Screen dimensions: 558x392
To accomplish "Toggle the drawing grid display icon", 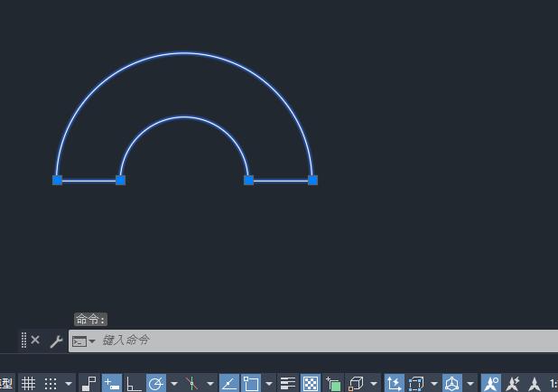I will 29,384.
